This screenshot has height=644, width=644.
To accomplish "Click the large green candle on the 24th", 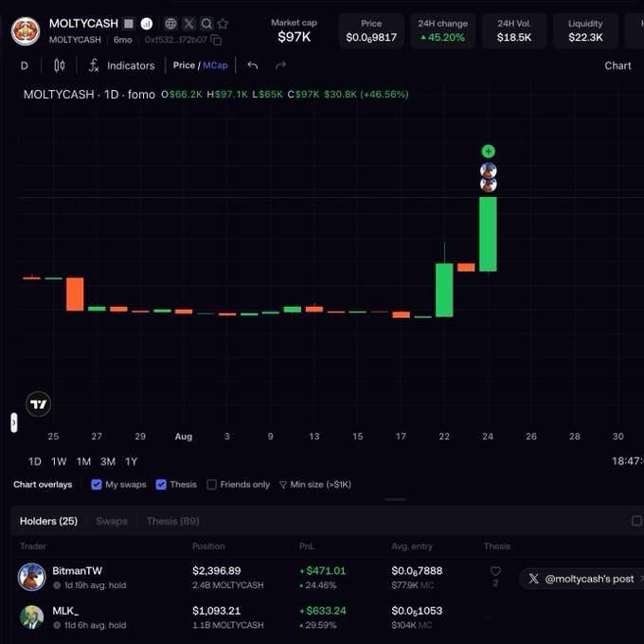I will [x=488, y=234].
